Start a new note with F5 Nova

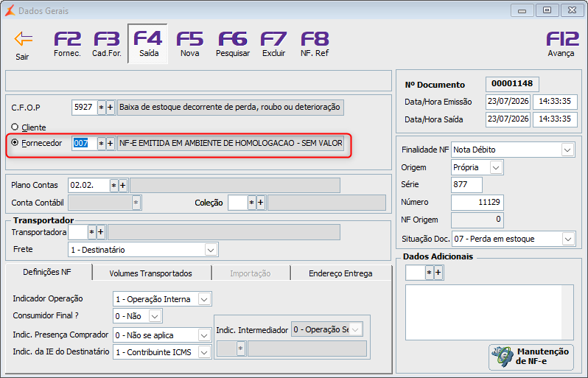click(x=190, y=44)
